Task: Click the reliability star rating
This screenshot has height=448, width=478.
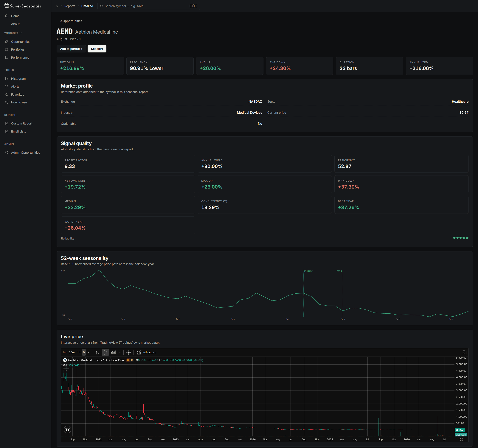Action: coord(460,238)
